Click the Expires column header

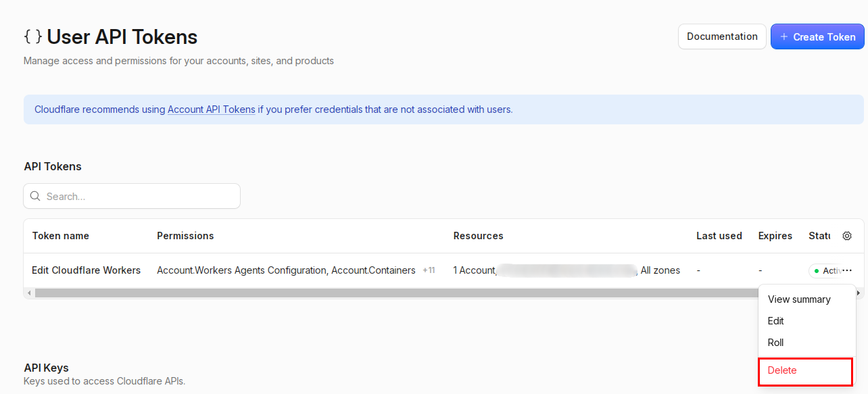pos(775,236)
